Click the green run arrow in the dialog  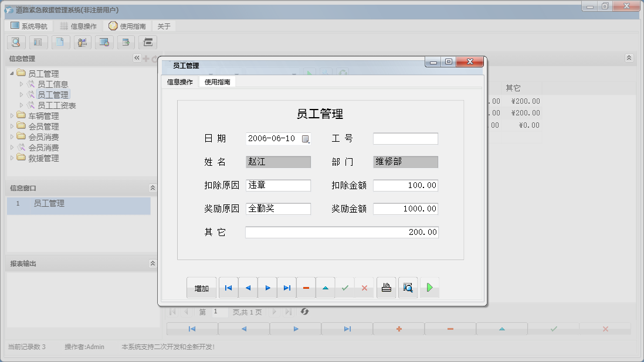click(429, 287)
